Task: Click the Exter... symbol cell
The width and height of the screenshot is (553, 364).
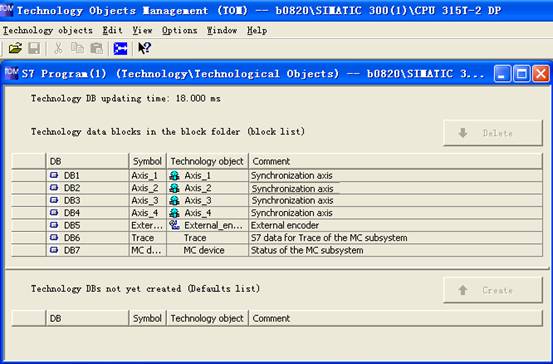Action: [147, 225]
